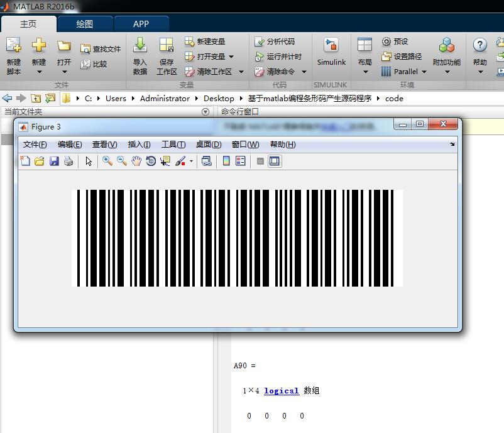Toggle Pan hand tool in Figure 3
This screenshot has width=504, height=433.
(136, 161)
